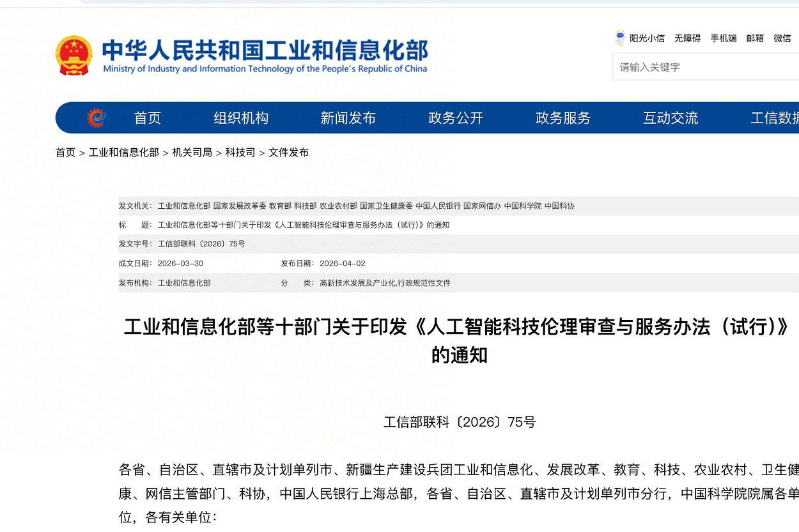Click the English ministry name under the title
The width and height of the screenshot is (799, 532).
265,69
